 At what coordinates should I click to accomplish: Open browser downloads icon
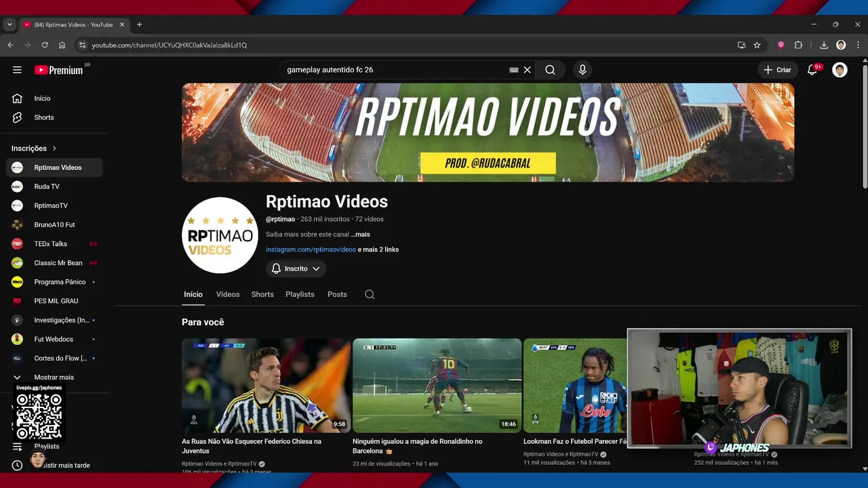[824, 45]
